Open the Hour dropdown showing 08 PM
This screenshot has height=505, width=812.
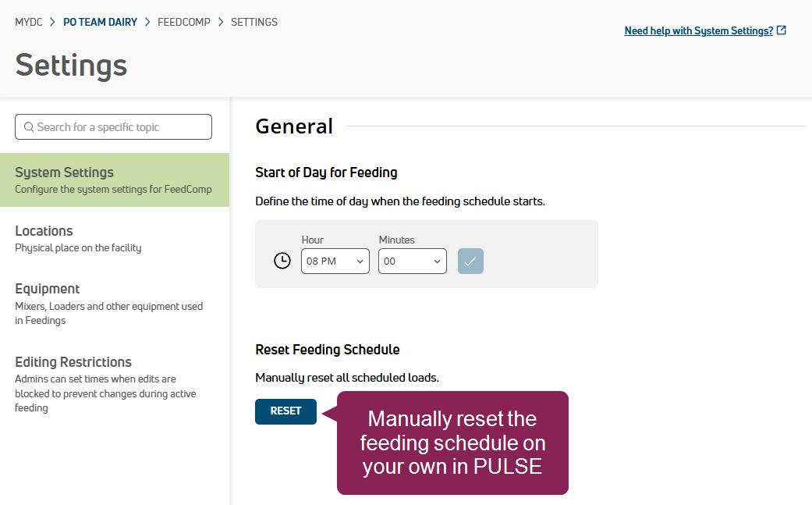point(335,261)
